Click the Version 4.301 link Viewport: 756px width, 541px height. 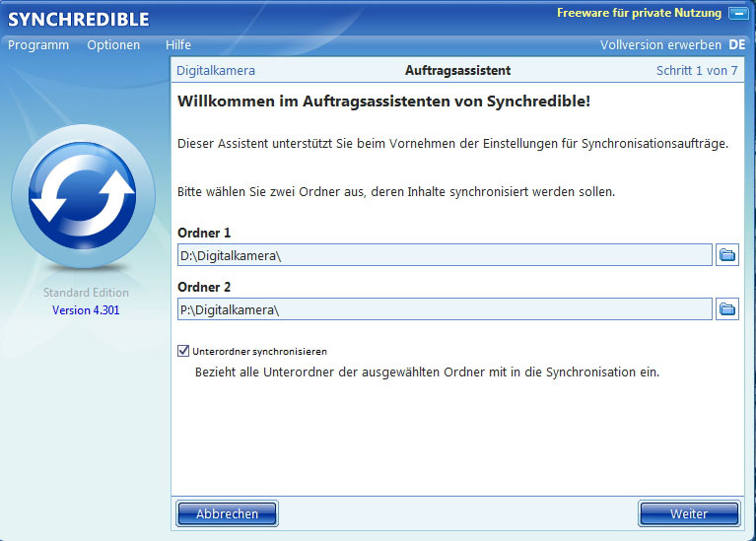(86, 310)
